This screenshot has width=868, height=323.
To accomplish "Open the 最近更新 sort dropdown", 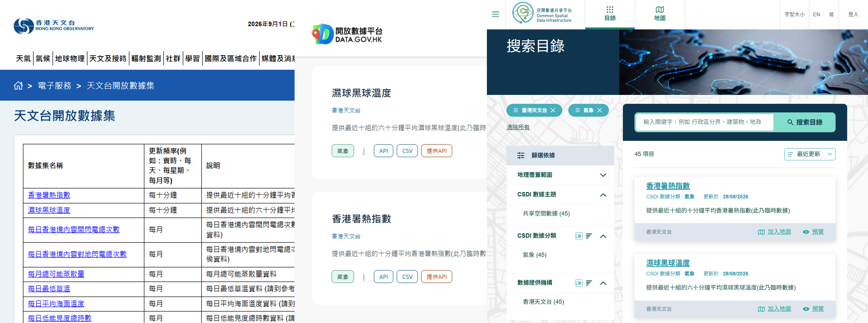I will pyautogui.click(x=809, y=154).
